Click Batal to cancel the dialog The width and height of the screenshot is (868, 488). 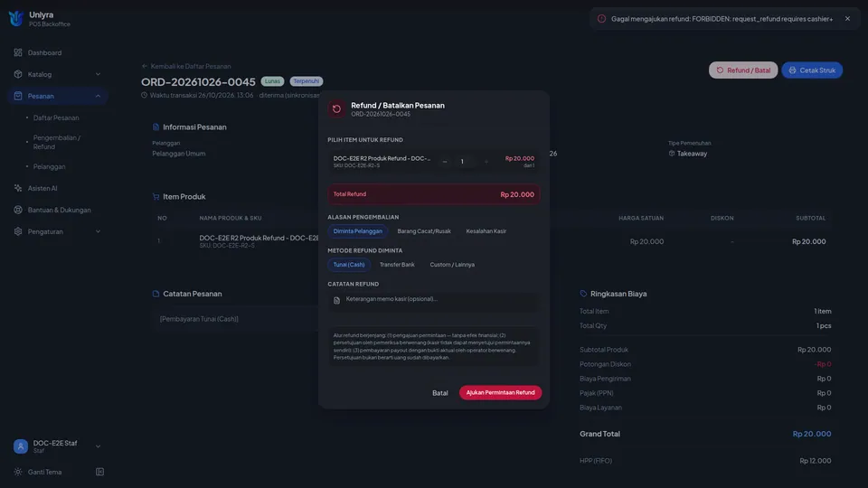[x=440, y=393]
